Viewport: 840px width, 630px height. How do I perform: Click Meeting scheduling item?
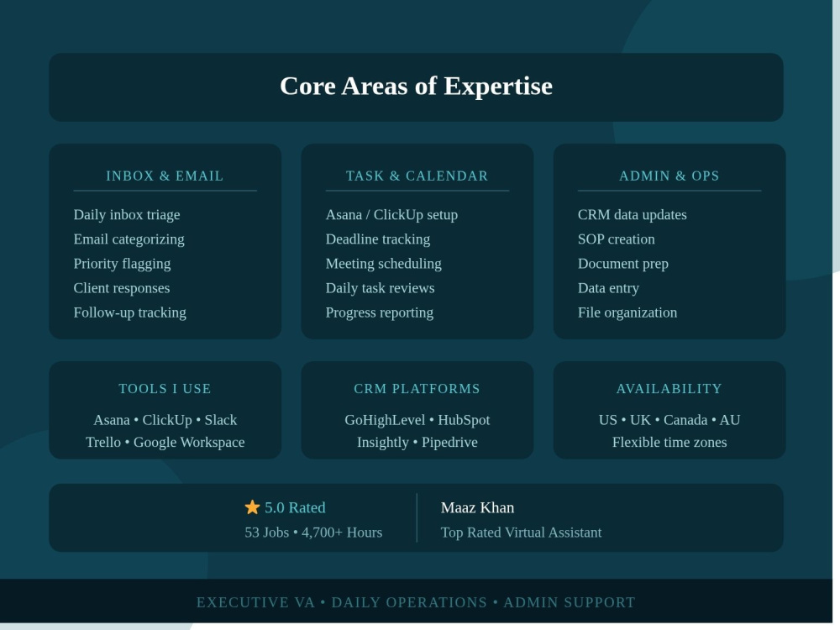tap(384, 264)
